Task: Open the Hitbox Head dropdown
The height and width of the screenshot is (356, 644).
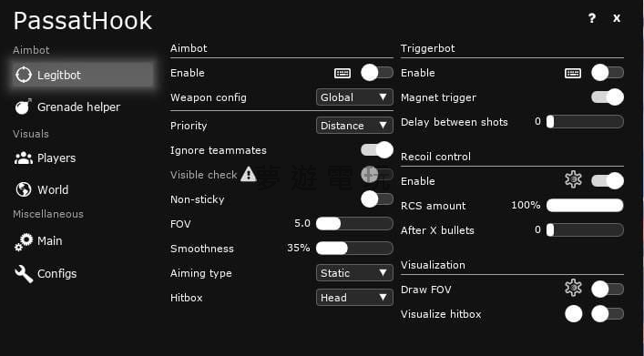Action: [354, 298]
